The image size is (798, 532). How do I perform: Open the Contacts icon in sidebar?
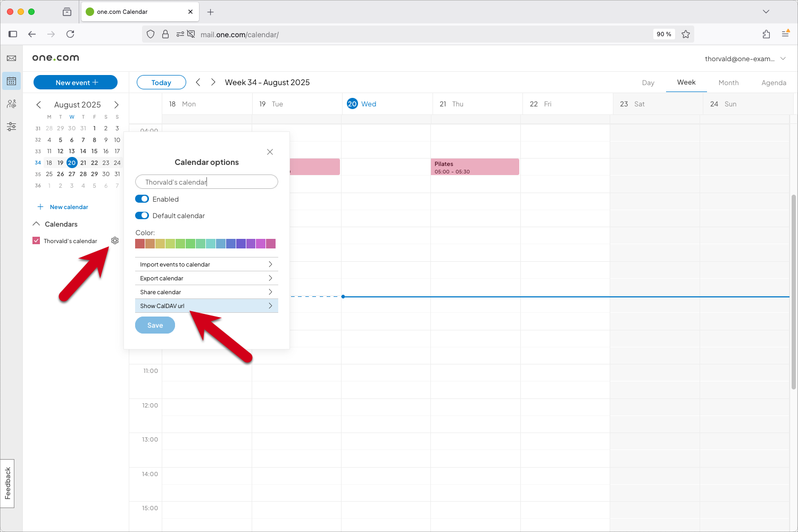point(11,104)
